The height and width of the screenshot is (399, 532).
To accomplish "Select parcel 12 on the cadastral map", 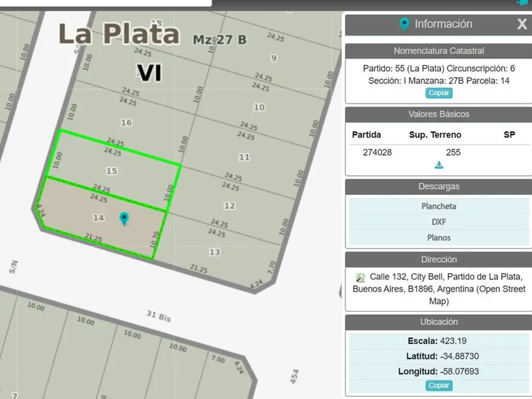I will click(x=230, y=206).
